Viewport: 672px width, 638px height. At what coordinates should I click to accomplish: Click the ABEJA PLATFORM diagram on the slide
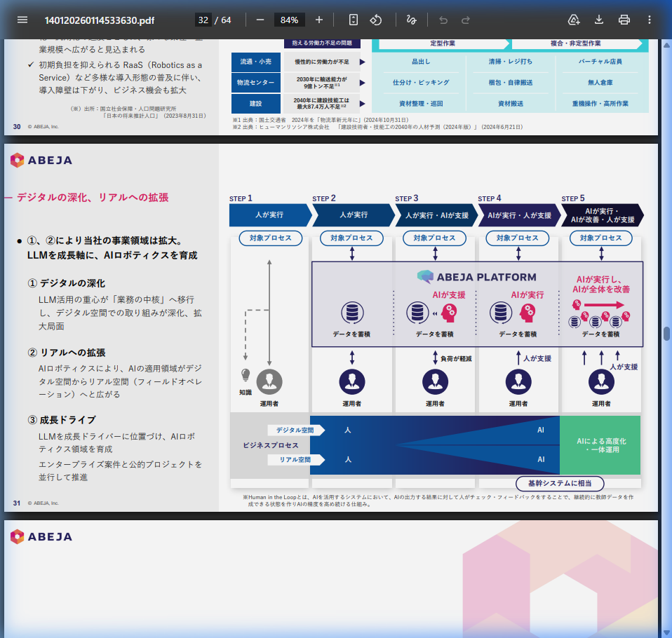477,277
